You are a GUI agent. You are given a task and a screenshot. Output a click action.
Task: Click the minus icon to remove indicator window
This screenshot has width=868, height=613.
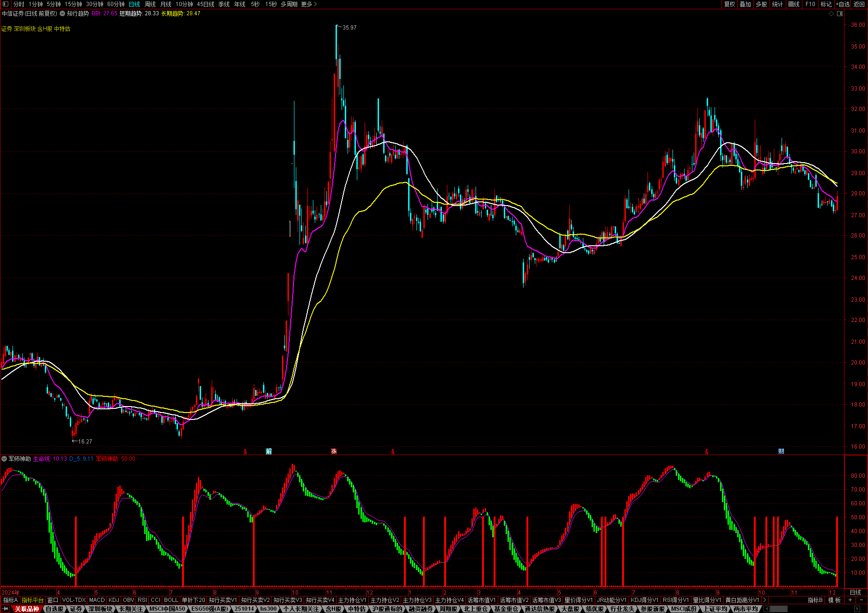click(x=861, y=600)
